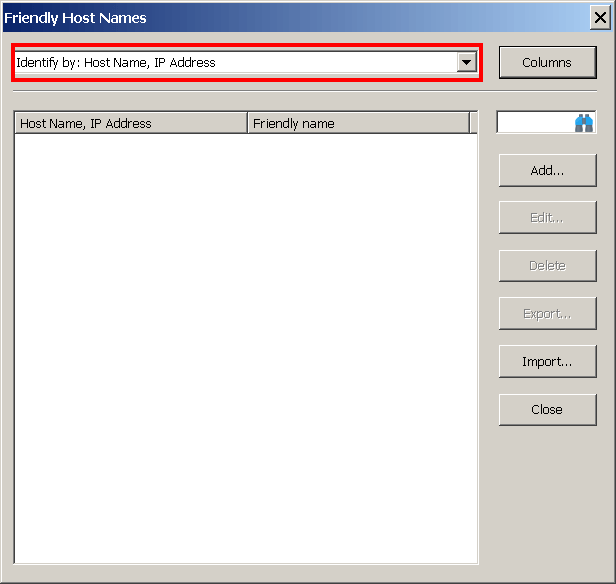Close the dialog with title bar X
616x584 pixels.
click(600, 17)
